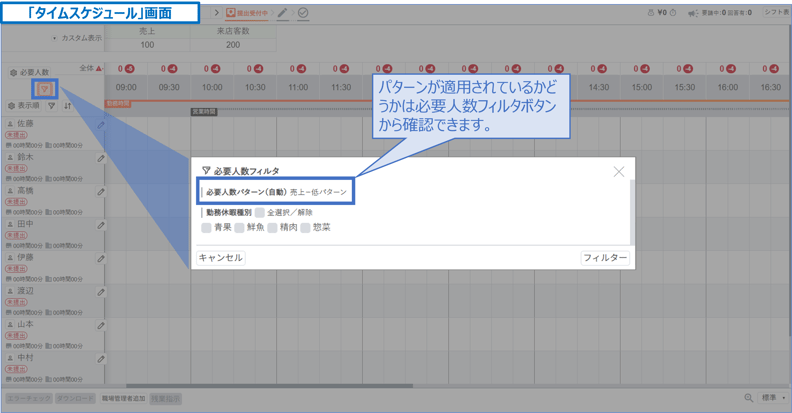Expand the カスタム表示 section
The width and height of the screenshot is (792, 413).
tap(54, 38)
